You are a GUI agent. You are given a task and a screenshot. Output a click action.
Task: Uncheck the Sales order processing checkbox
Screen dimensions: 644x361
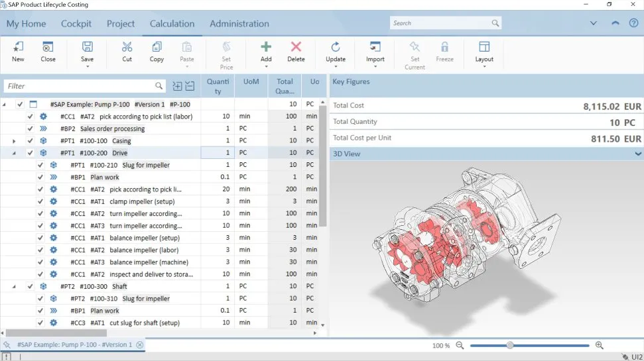pos(31,129)
